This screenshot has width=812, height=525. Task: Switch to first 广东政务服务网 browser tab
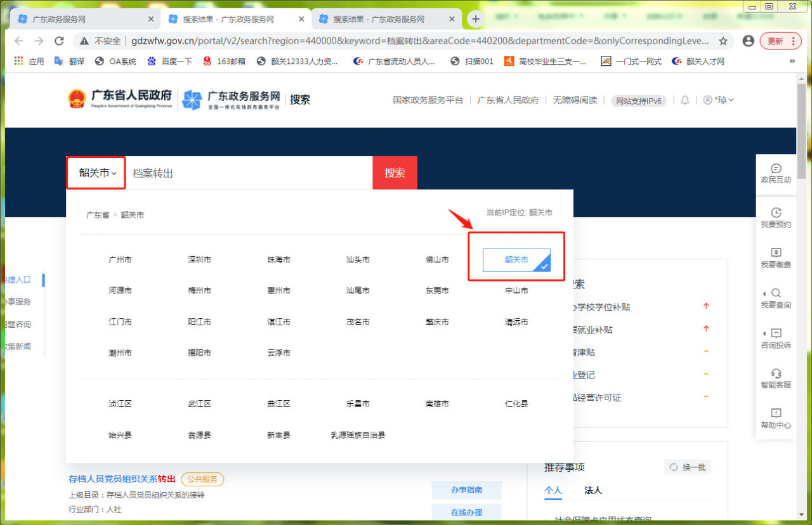tap(82, 20)
